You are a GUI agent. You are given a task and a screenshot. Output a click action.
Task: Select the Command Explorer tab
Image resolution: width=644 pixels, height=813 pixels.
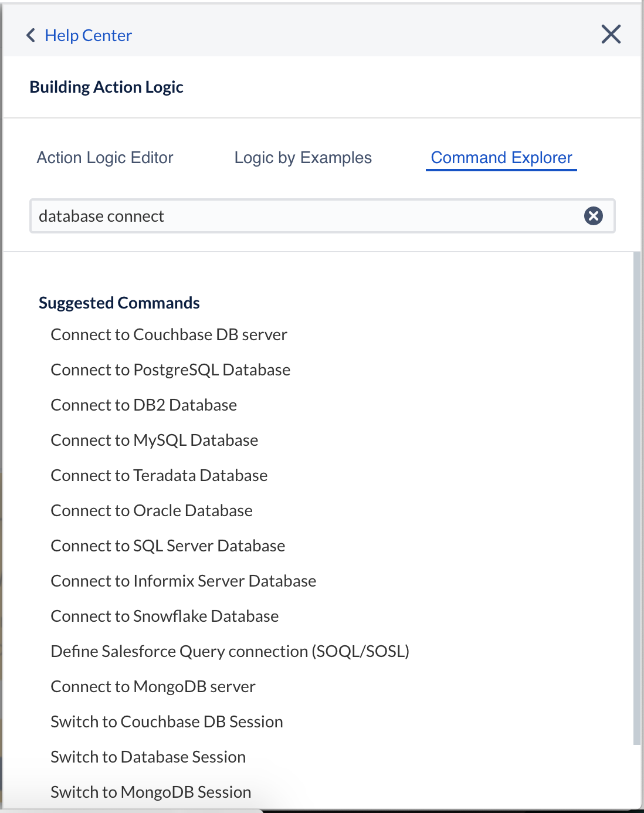coord(501,158)
